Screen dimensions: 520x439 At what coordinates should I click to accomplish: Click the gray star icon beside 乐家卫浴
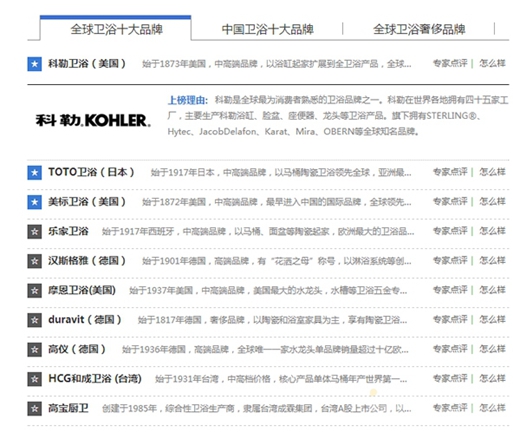coord(34,232)
